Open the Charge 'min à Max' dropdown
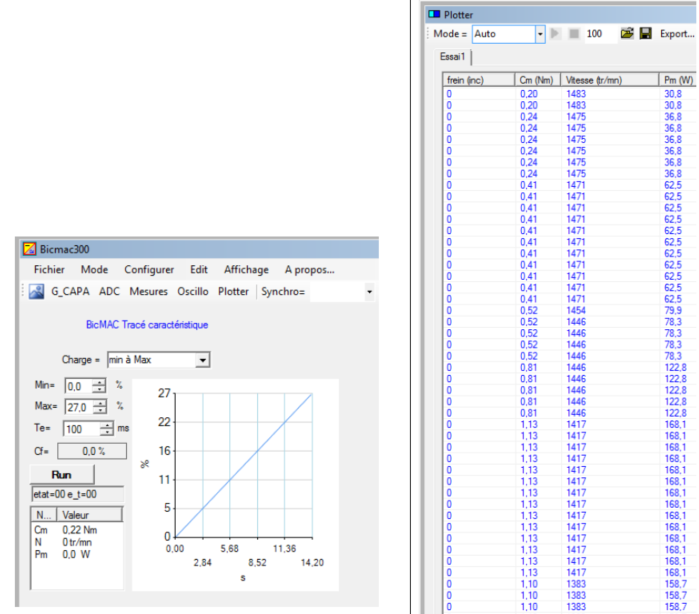The width and height of the screenshot is (699, 614). [x=203, y=360]
